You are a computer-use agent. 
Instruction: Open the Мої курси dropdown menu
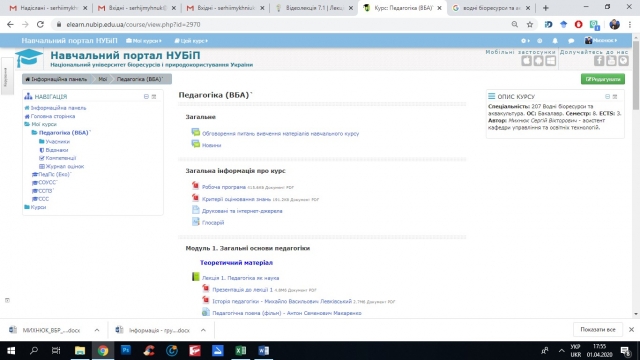[x=144, y=41]
